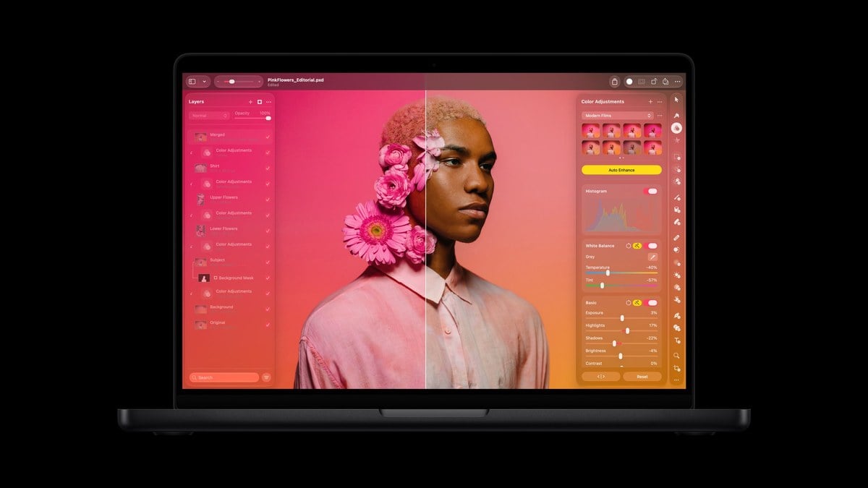Open the top toolbar ellipsis menu
This screenshot has height=488, width=868.
click(677, 82)
